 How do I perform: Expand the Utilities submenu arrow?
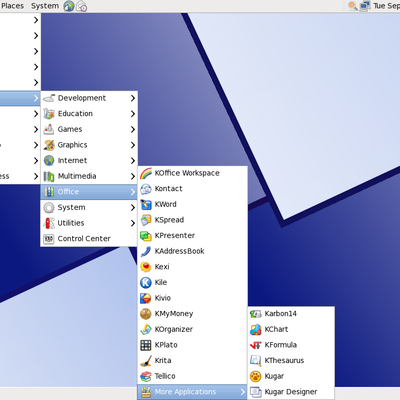[x=133, y=223]
